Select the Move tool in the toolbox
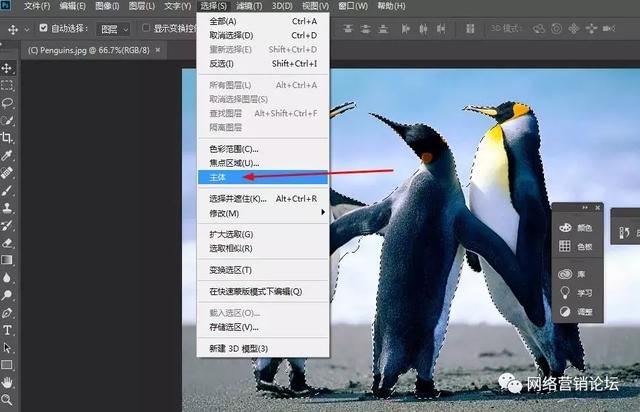 (x=7, y=68)
